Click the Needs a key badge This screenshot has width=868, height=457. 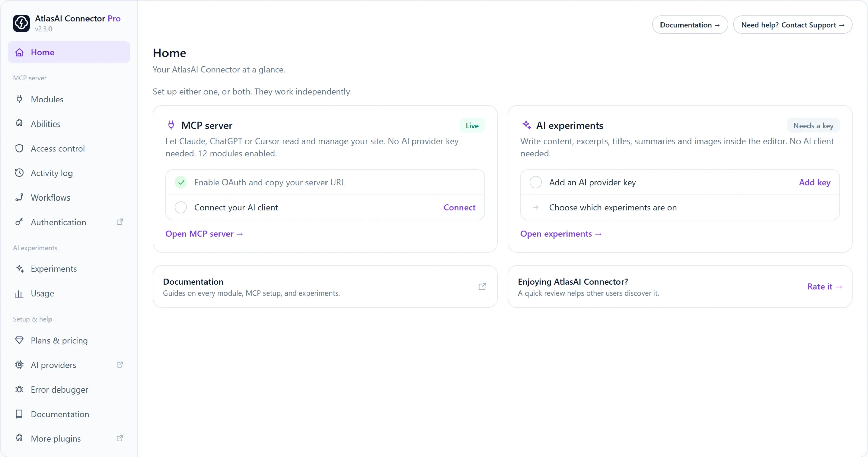coord(813,126)
